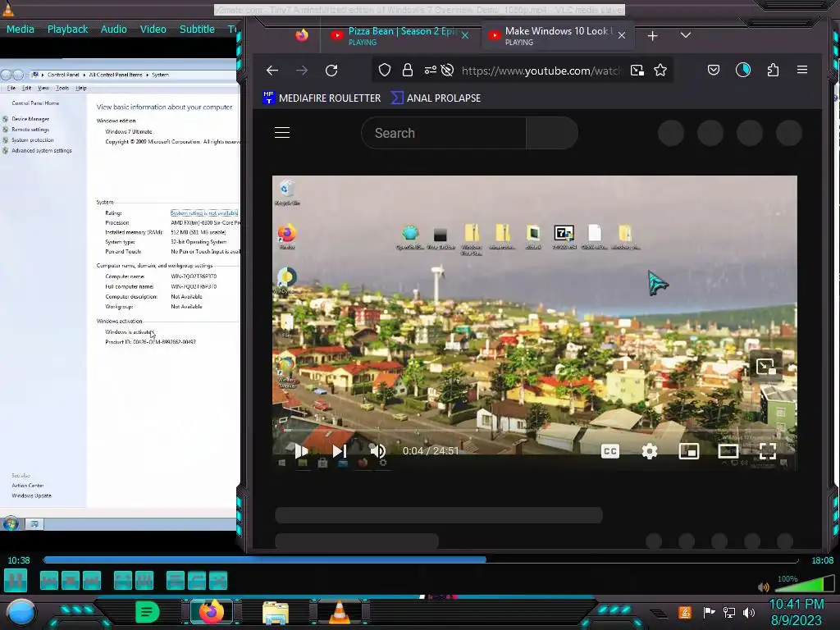Click the URL address field showing youtube.com

point(541,71)
